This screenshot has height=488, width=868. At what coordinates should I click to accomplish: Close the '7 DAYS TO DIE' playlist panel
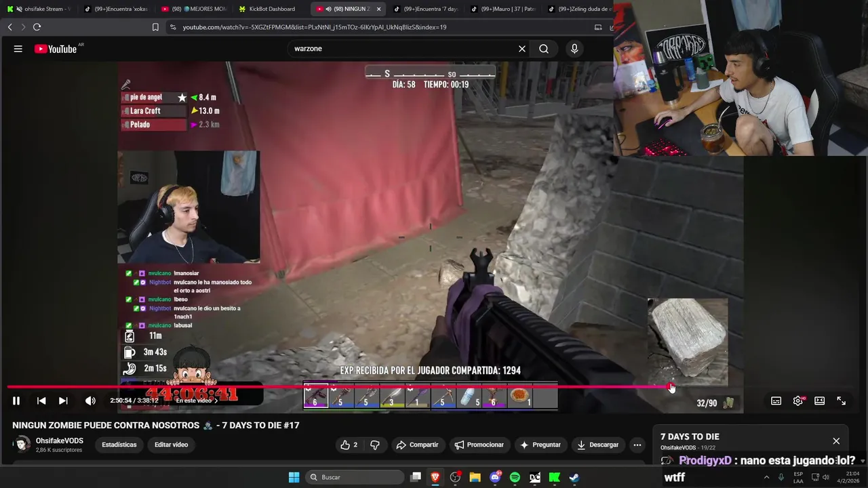click(836, 441)
